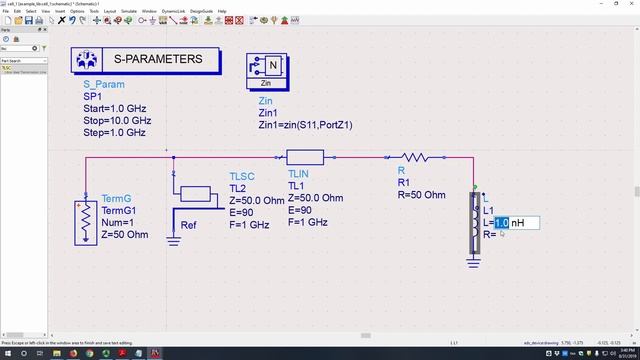Delete selection with the black X icon
Viewport: 640px width, 360px height.
[x=62, y=20]
